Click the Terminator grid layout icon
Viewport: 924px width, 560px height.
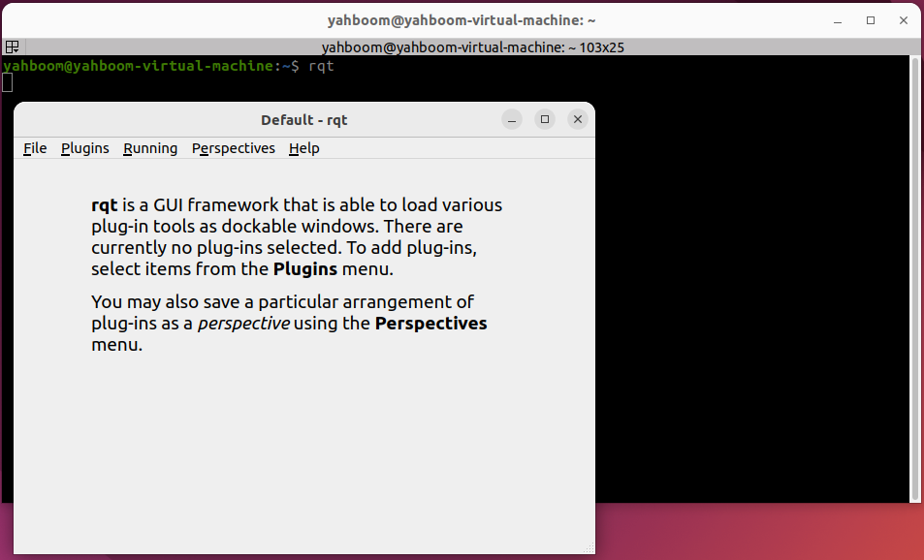12,47
